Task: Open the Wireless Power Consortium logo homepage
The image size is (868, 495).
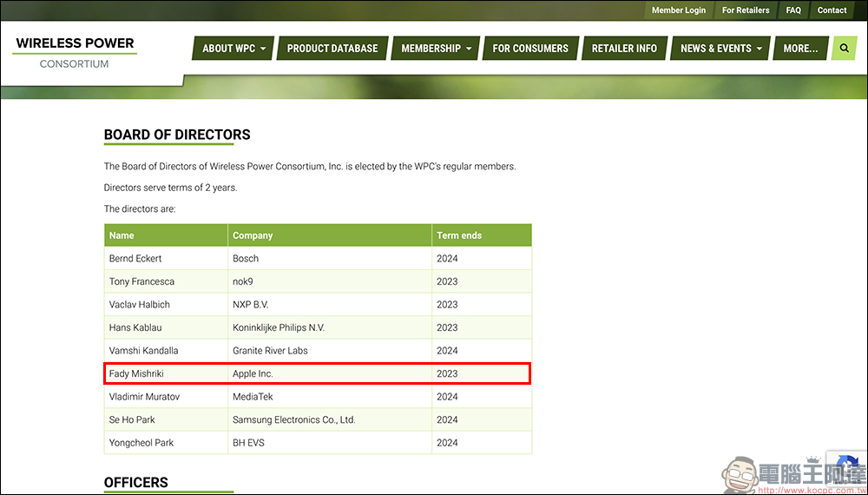Action: (x=75, y=53)
